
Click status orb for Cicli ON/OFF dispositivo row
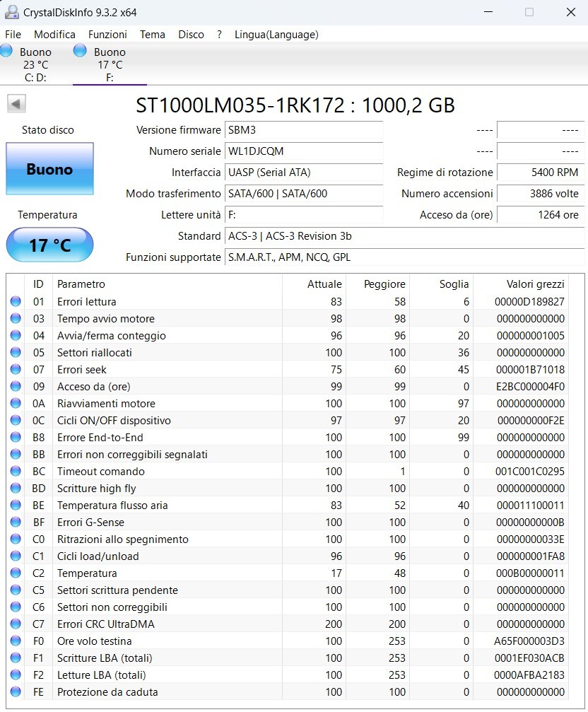[x=16, y=420]
